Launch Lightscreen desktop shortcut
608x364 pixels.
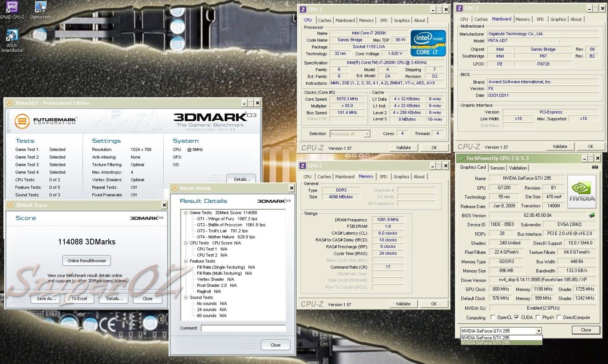point(40,10)
